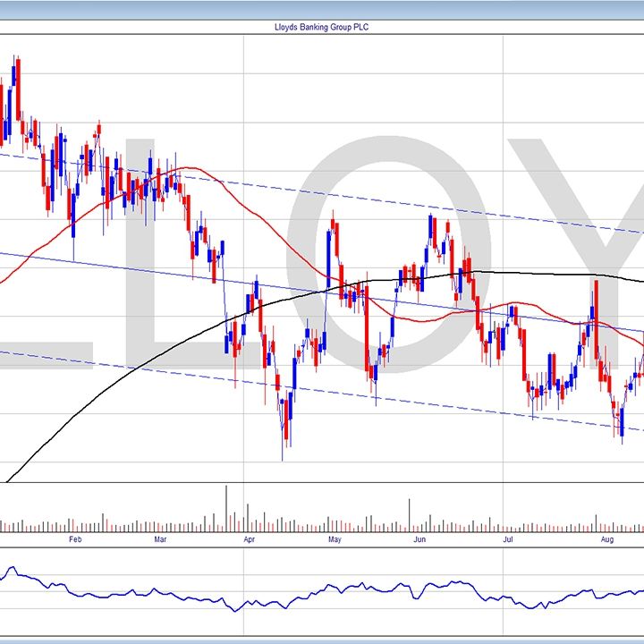
Task: Click the blue window title bar at top
Action: [x=321, y=7]
